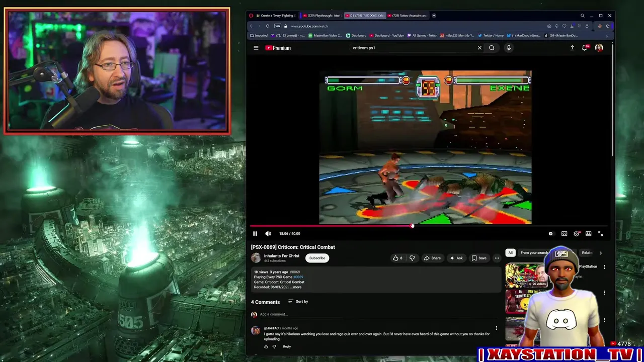Image resolution: width=644 pixels, height=362 pixels.
Task: Open the Twitter / Home bookmark
Action: coord(490,36)
